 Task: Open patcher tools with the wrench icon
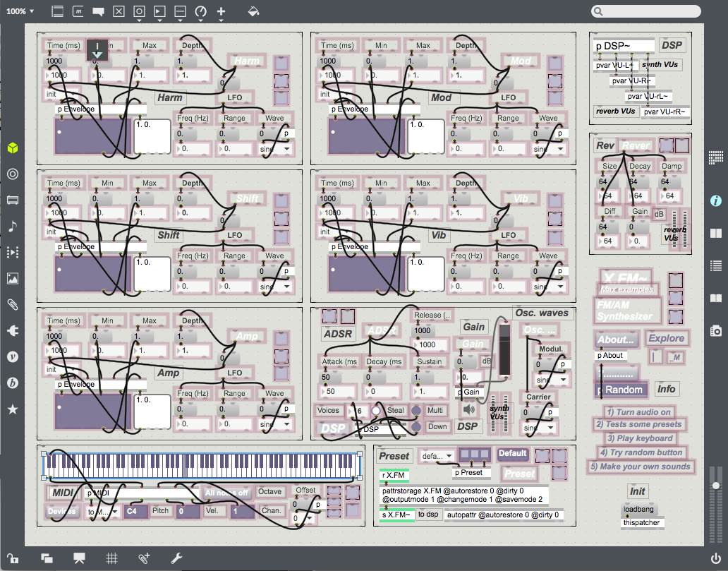[177, 558]
